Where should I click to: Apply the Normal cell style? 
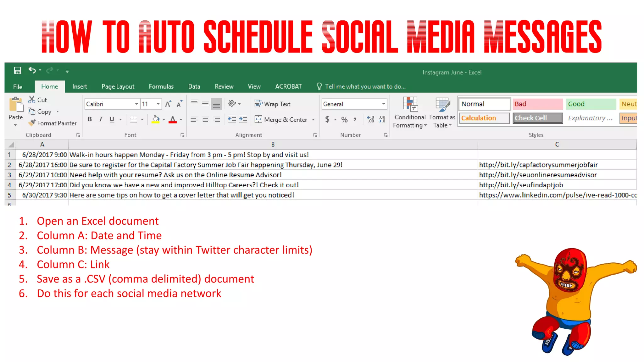pyautogui.click(x=484, y=104)
